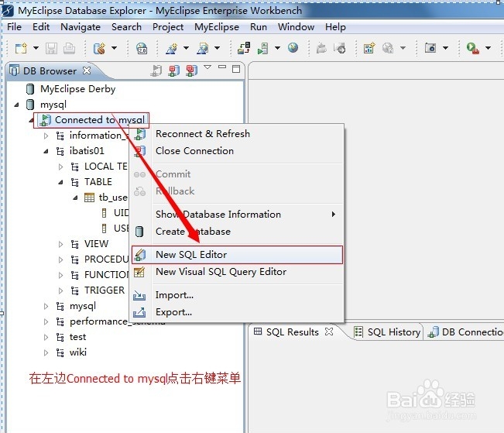
Task: Click the Print toolbar icon
Action: (69, 48)
